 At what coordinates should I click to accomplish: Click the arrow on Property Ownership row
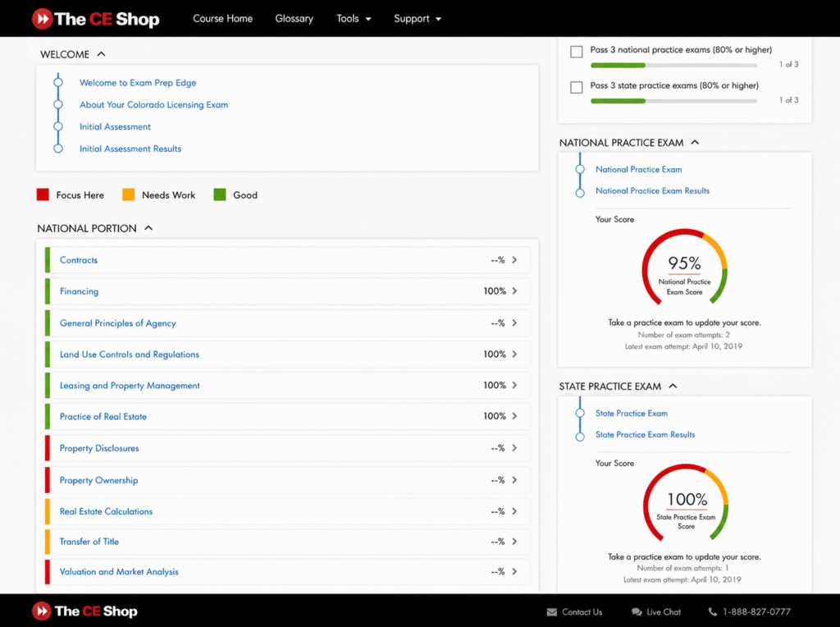(514, 480)
